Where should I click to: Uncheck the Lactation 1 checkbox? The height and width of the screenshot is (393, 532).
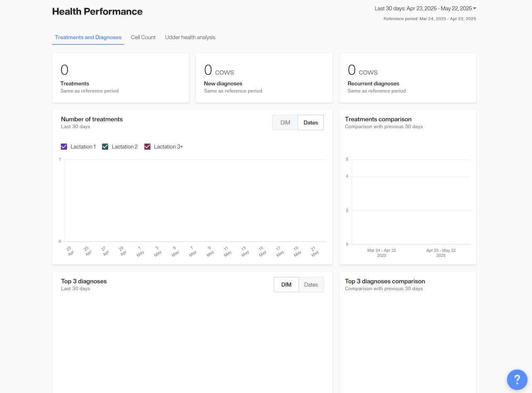(64, 147)
